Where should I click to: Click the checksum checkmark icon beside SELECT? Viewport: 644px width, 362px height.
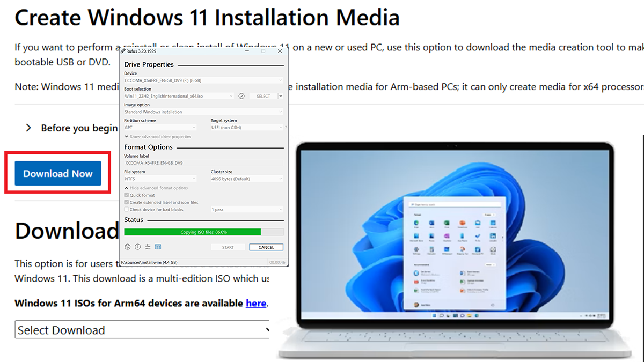(241, 96)
